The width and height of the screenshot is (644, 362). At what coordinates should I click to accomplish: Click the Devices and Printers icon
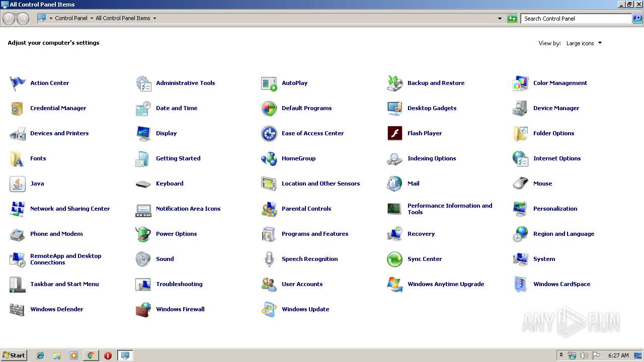[18, 133]
